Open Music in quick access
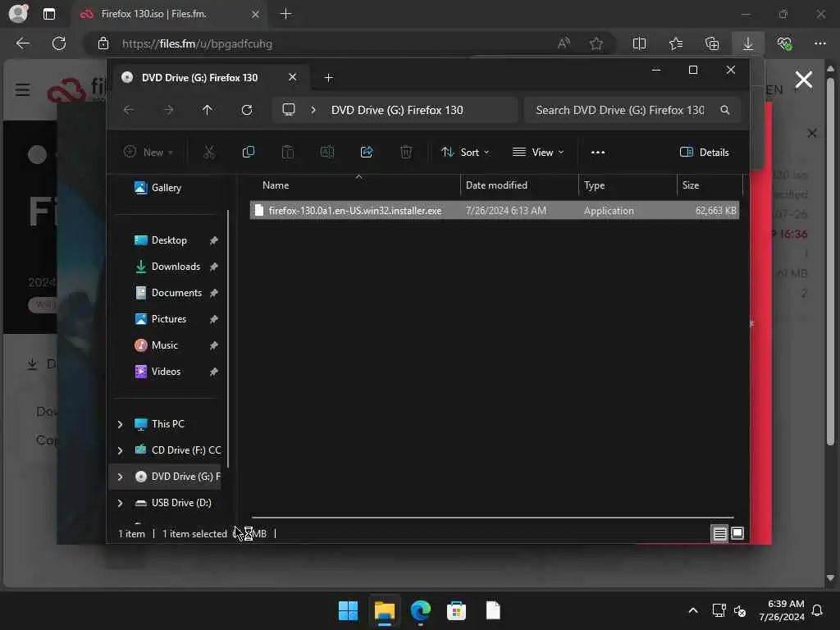This screenshot has width=840, height=630. [x=164, y=345]
